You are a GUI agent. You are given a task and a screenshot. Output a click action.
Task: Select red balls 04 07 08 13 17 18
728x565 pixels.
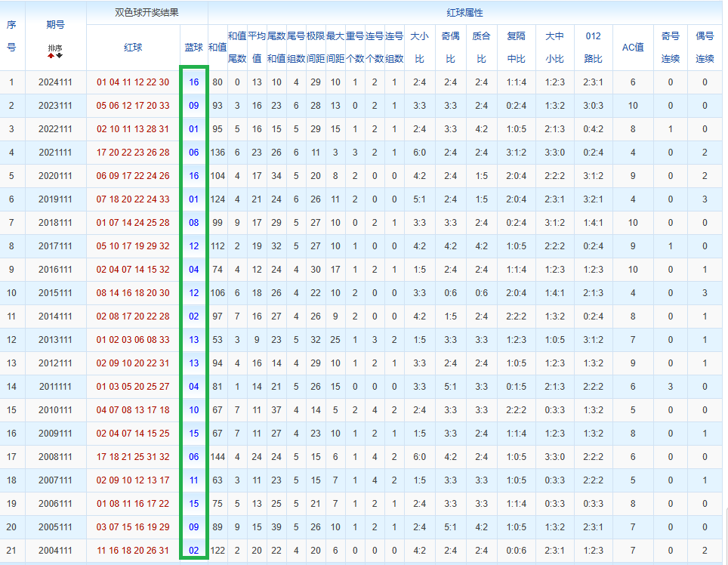[133, 410]
